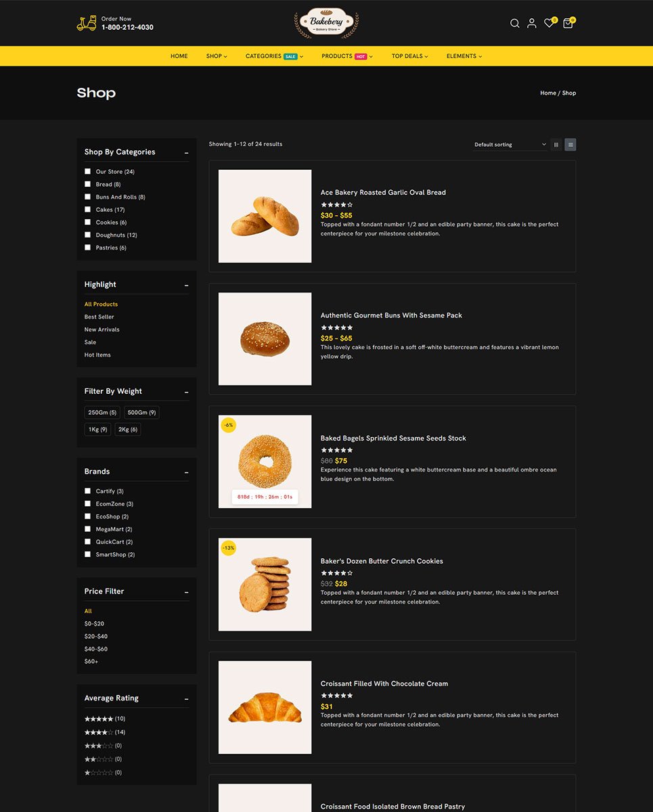
Task: Switch to list view layout
Action: point(570,144)
